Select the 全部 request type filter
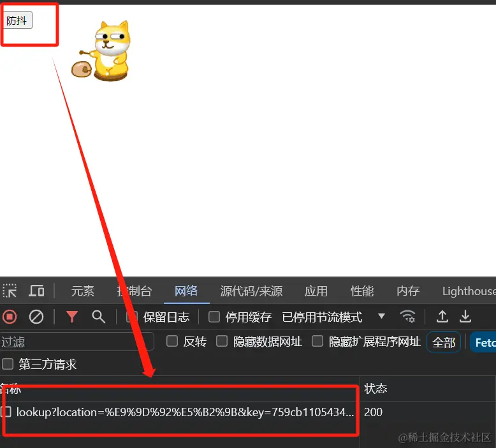 (444, 342)
